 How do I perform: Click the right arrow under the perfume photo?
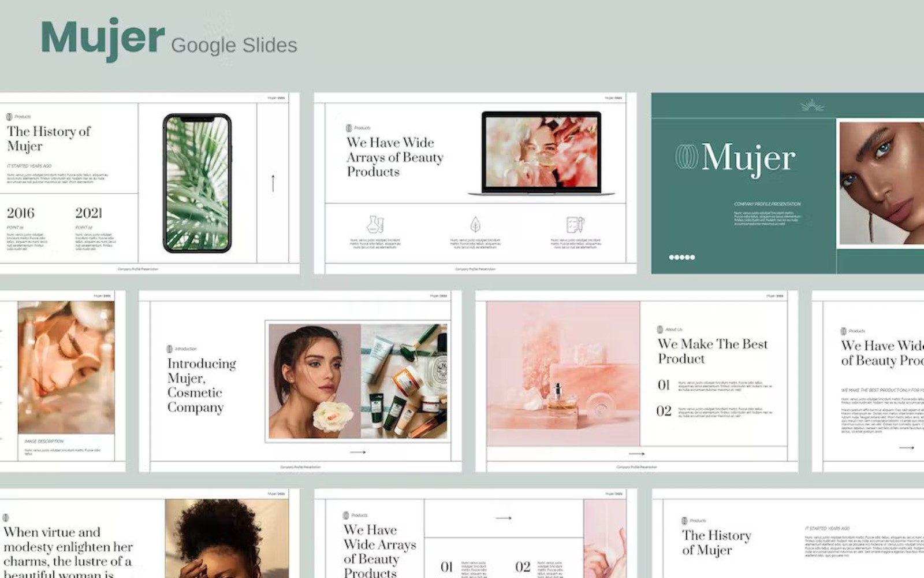pyautogui.click(x=636, y=454)
